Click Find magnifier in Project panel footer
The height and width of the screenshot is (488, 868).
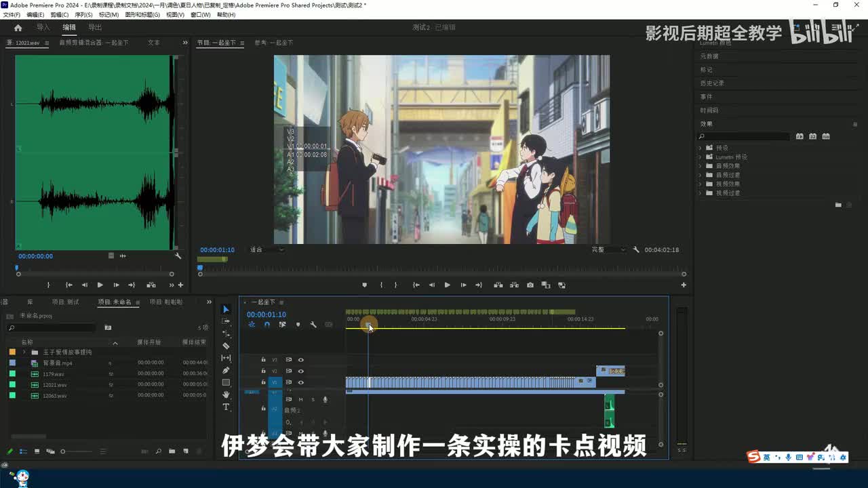[158, 451]
